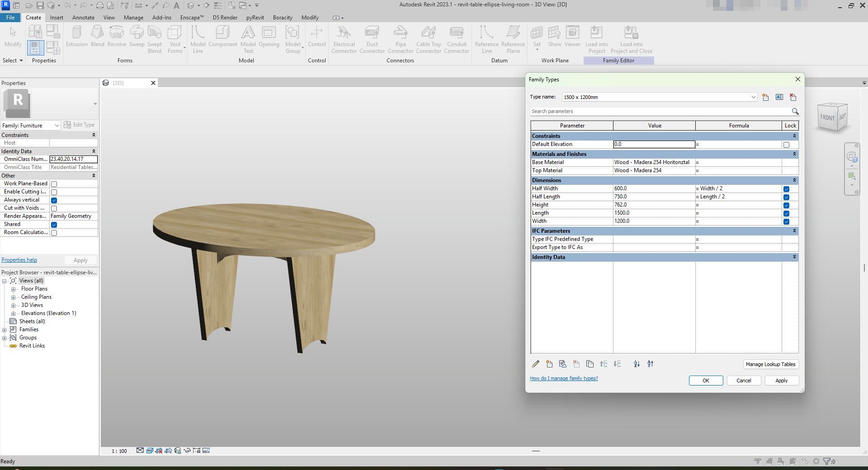868x470 pixels.
Task: Enable Work Plane-Based checkbox
Action: click(54, 184)
